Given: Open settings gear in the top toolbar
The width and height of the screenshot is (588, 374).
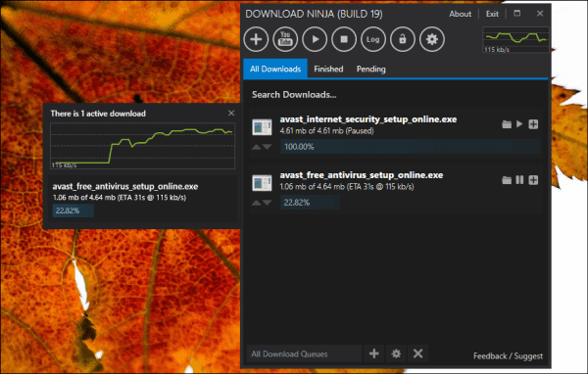Looking at the screenshot, I should pos(432,39).
